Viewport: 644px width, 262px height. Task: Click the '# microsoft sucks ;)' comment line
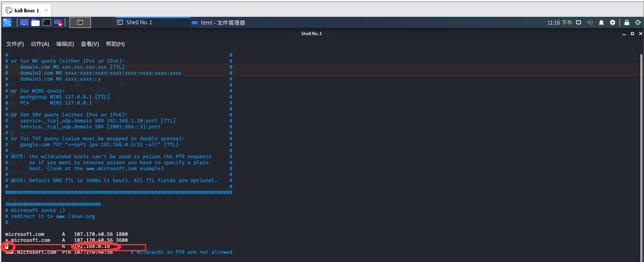35,210
